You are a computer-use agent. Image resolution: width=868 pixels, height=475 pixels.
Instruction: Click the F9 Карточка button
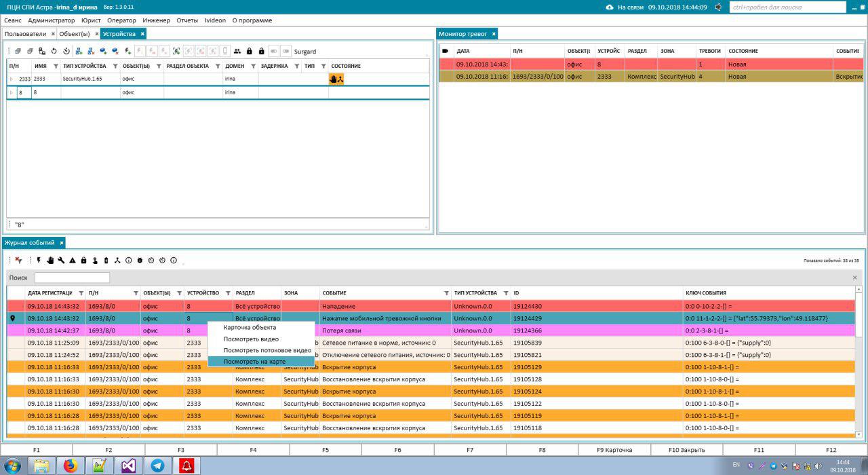click(614, 450)
